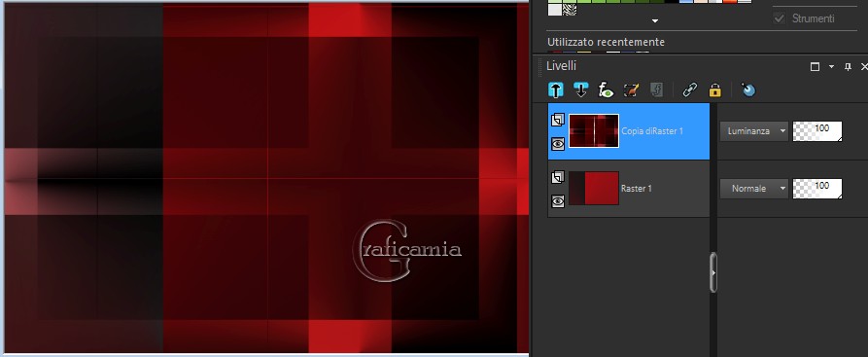Click the blue bomb delete layer icon

[x=747, y=89]
